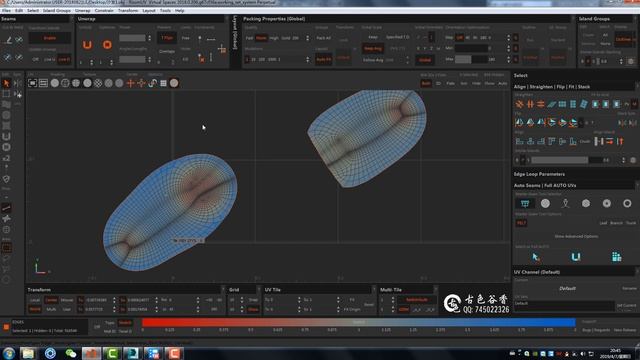Click the pencil cut seam icon in Seams panel

click(8, 40)
